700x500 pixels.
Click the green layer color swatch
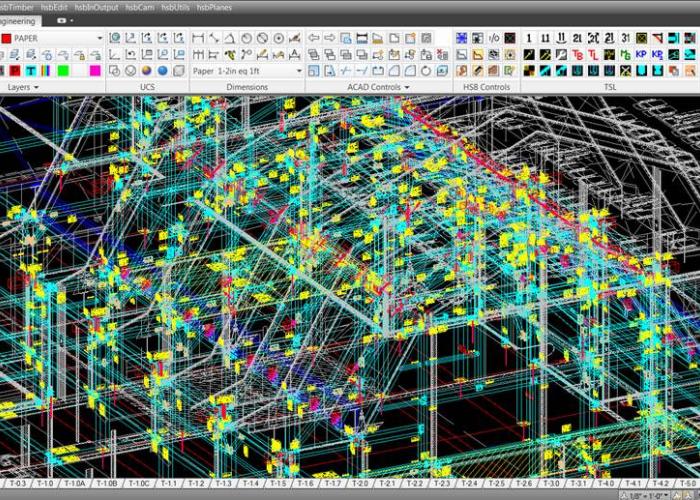tap(63, 71)
